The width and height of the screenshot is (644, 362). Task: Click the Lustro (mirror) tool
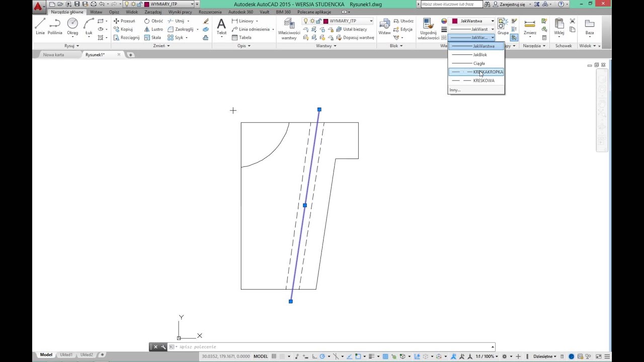(153, 29)
